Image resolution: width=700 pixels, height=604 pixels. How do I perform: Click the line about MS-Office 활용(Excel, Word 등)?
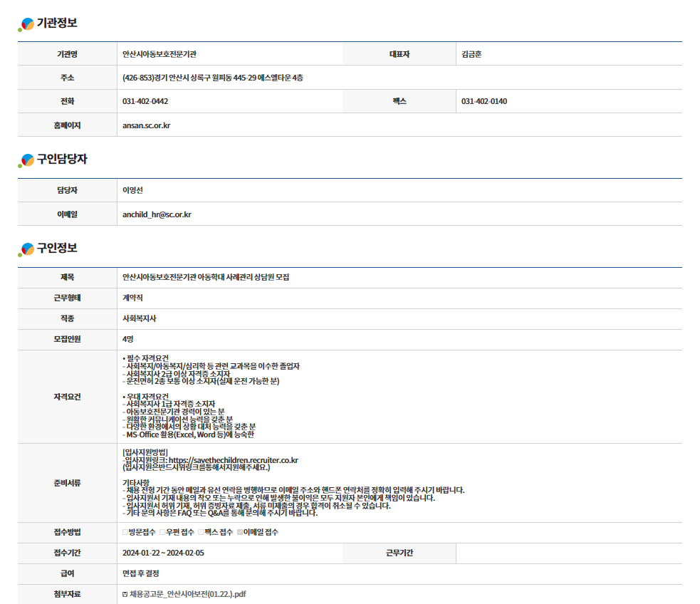pos(189,434)
